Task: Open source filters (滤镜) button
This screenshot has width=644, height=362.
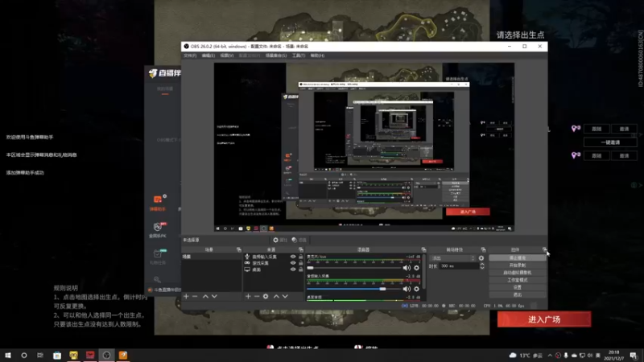Action: pyautogui.click(x=299, y=240)
